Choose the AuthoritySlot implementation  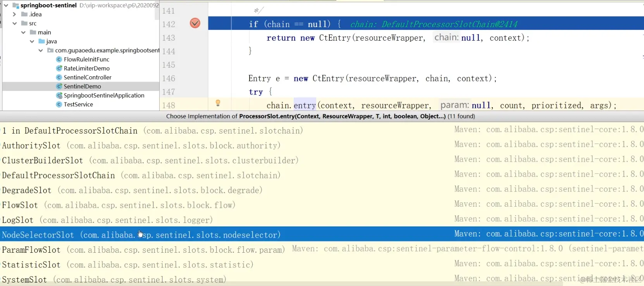(322, 146)
